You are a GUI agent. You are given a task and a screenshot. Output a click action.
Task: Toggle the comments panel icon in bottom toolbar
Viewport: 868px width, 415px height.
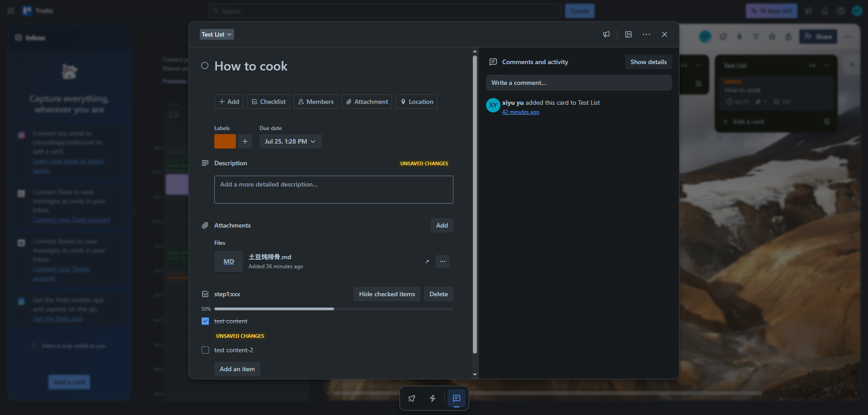pyautogui.click(x=457, y=398)
